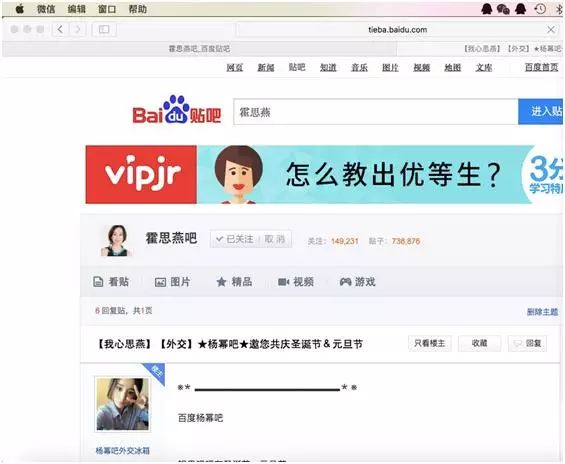Image resolution: width=565 pixels, height=464 pixels.
Task: Open the 网页 link
Action: coord(235,67)
